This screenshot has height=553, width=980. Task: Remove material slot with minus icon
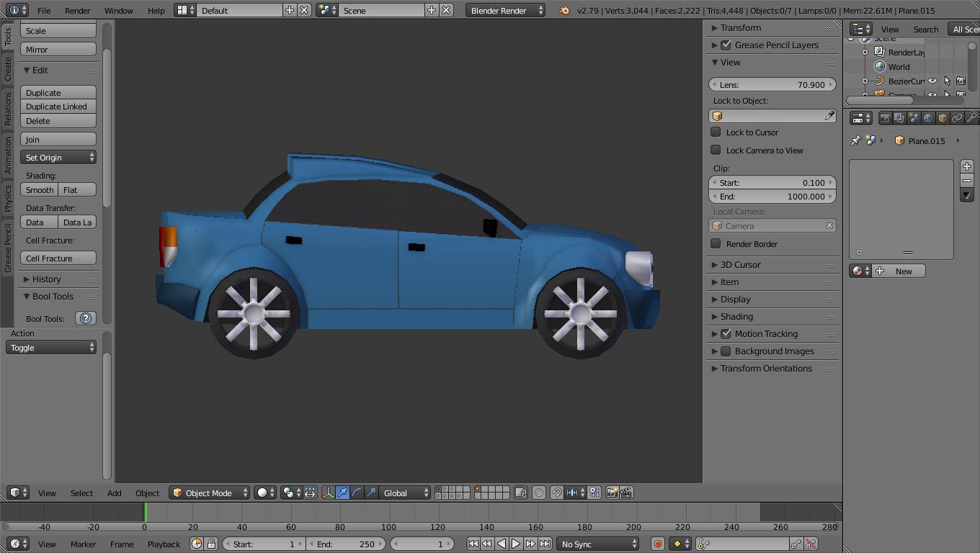[967, 181]
